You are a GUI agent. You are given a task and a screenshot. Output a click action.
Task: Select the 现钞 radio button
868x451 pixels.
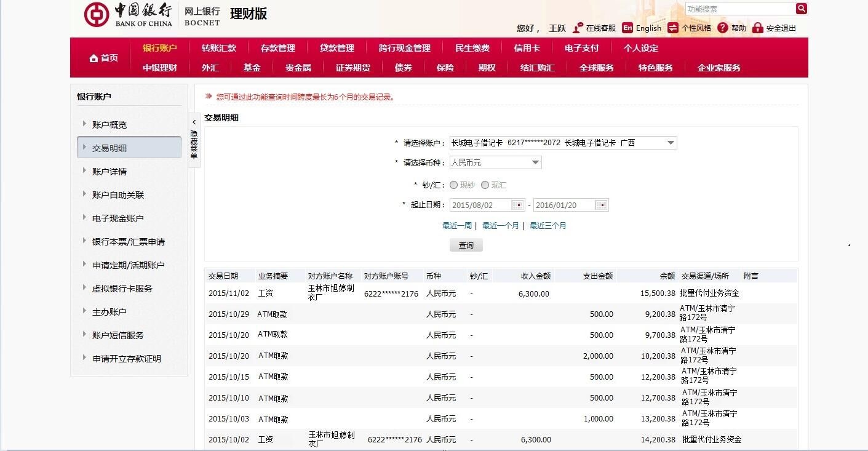[454, 185]
